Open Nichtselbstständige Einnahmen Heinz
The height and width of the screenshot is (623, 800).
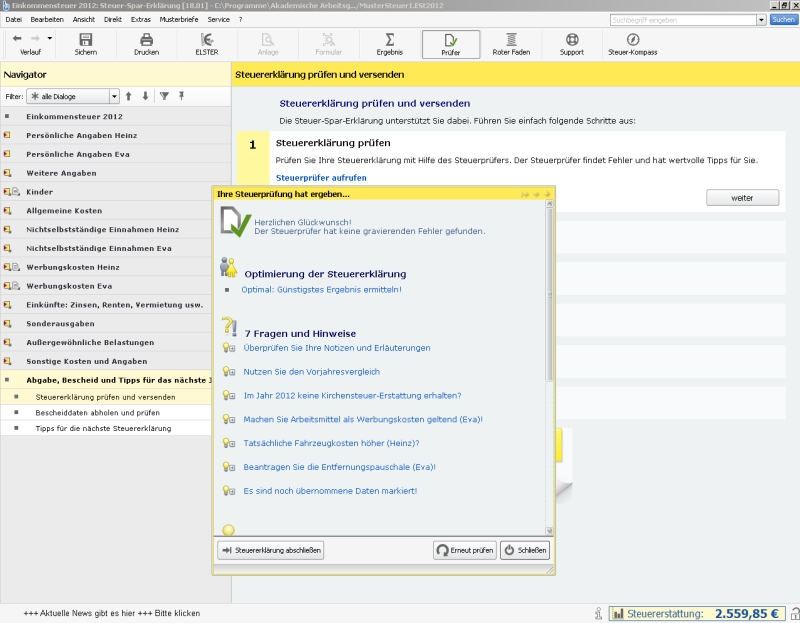point(103,230)
